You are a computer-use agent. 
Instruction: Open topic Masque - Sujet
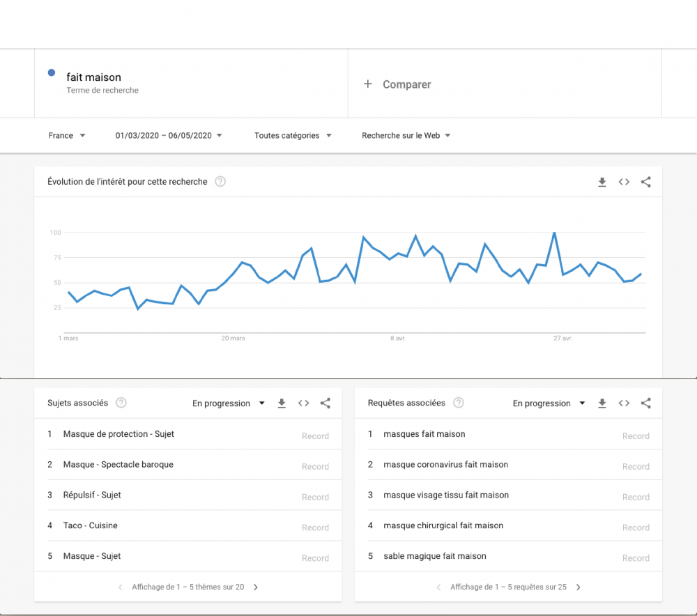click(92, 556)
